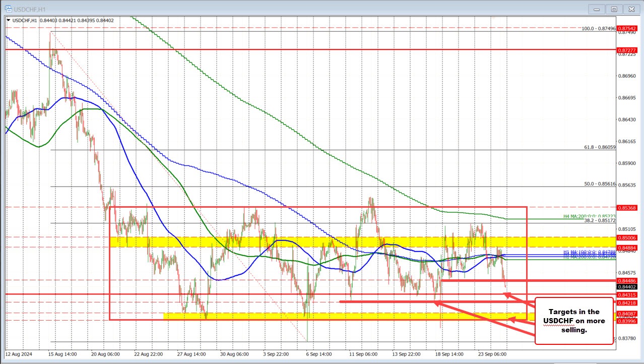The height and width of the screenshot is (364, 644).
Task: Click the 0.83780 price scale value
Action: tap(628, 338)
